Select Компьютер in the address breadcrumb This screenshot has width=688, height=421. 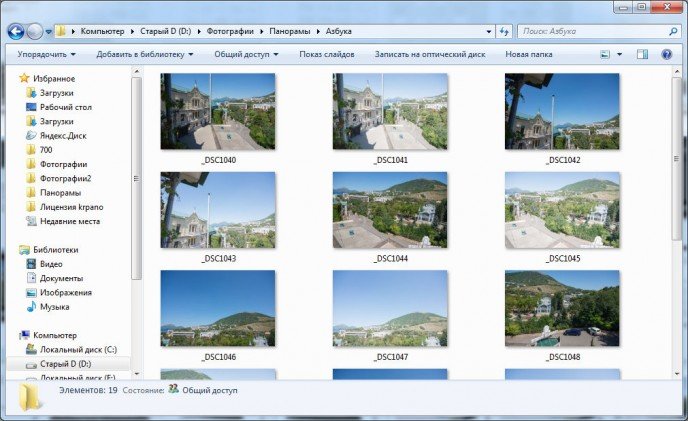pyautogui.click(x=102, y=31)
